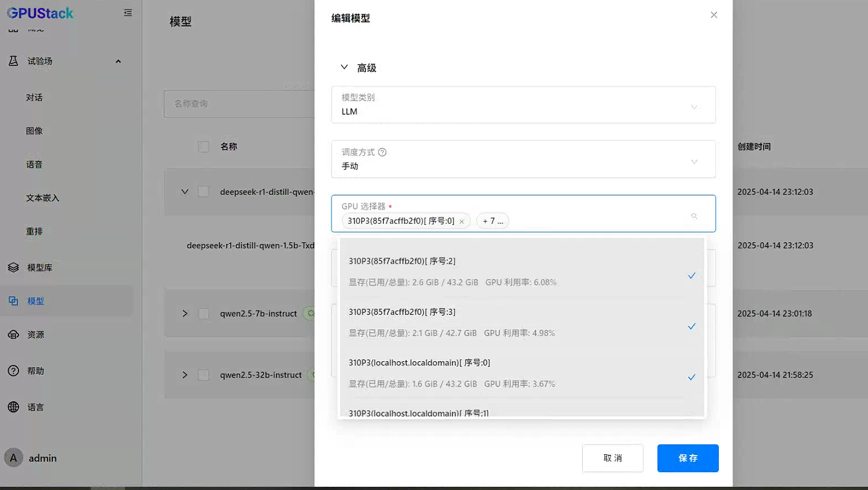Click the 资源 icon in sidebar
868x490 pixels.
pos(13,335)
